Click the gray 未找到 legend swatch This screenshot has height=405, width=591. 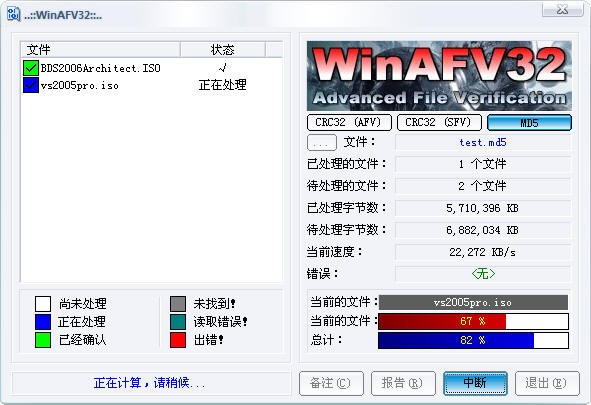coord(178,304)
